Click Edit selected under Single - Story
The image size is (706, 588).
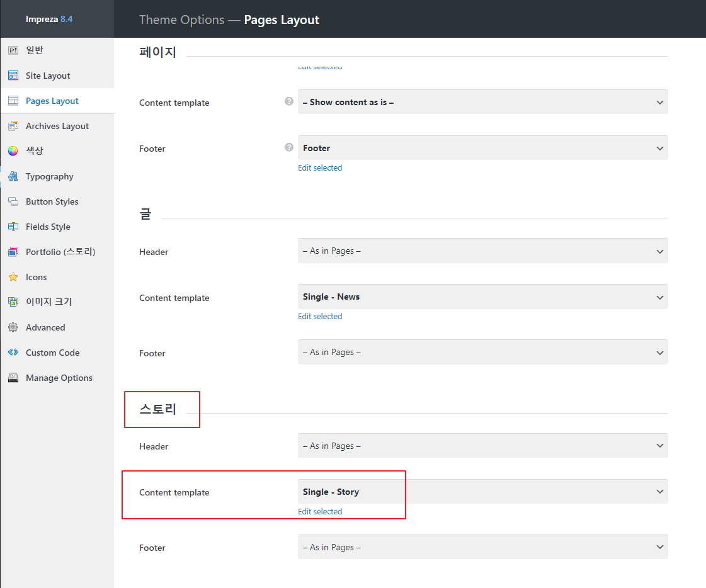pyautogui.click(x=320, y=511)
